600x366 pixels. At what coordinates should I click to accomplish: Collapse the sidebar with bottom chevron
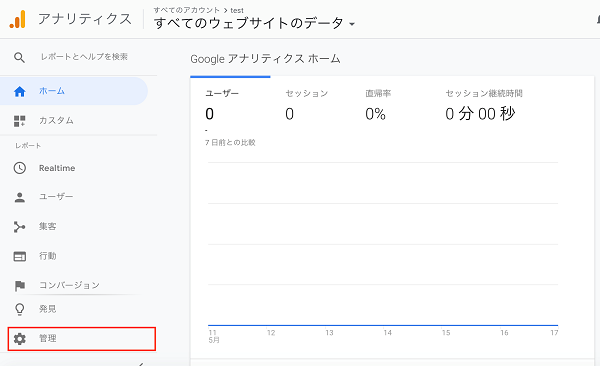(x=141, y=364)
